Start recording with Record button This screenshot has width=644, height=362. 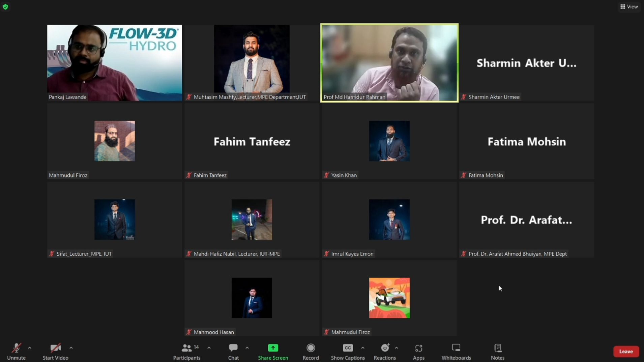click(311, 351)
